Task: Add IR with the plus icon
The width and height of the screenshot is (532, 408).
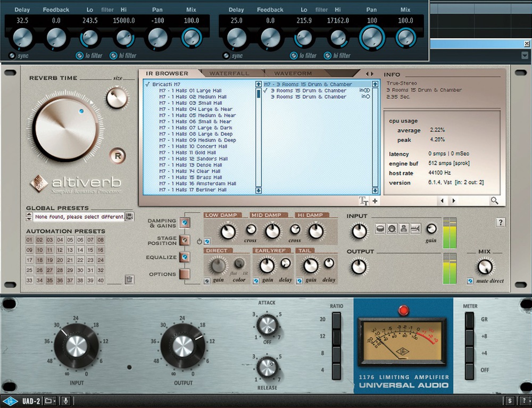Action: pyautogui.click(x=375, y=201)
